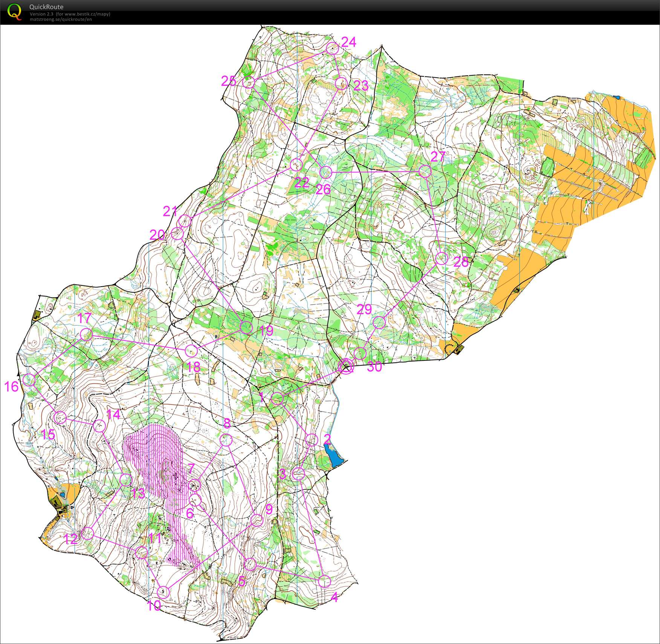Click the number label 3
The image size is (660, 644).
pyautogui.click(x=283, y=474)
